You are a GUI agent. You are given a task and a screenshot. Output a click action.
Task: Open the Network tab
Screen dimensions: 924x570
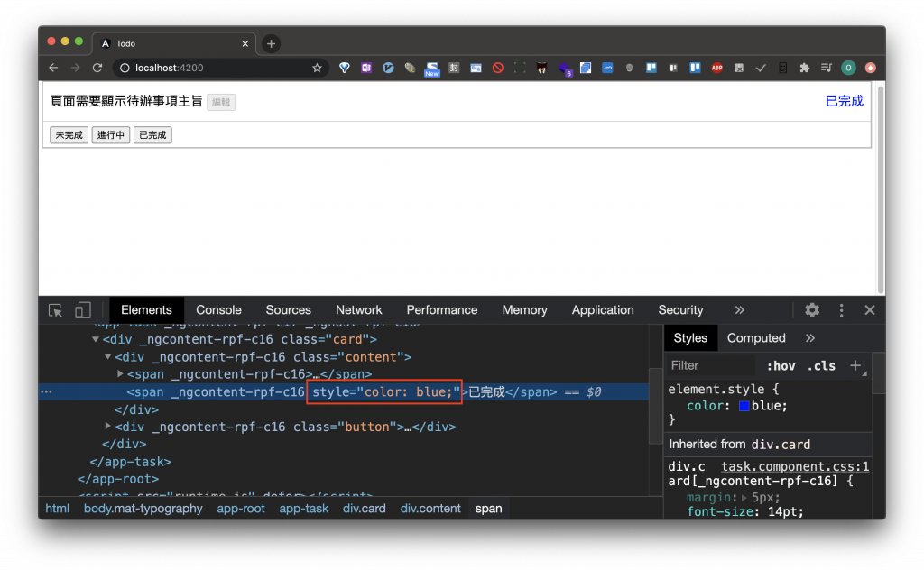359,309
